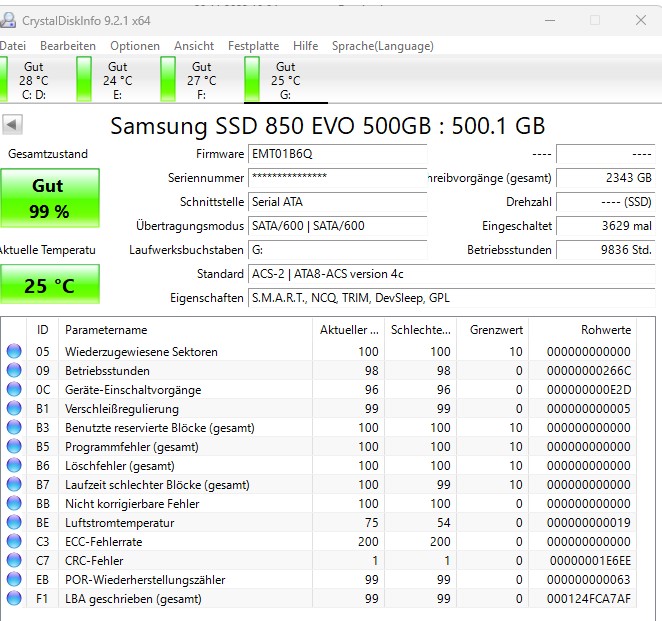Click the Luftstromtemperatur parameter name
662x621 pixels.
[x=119, y=523]
